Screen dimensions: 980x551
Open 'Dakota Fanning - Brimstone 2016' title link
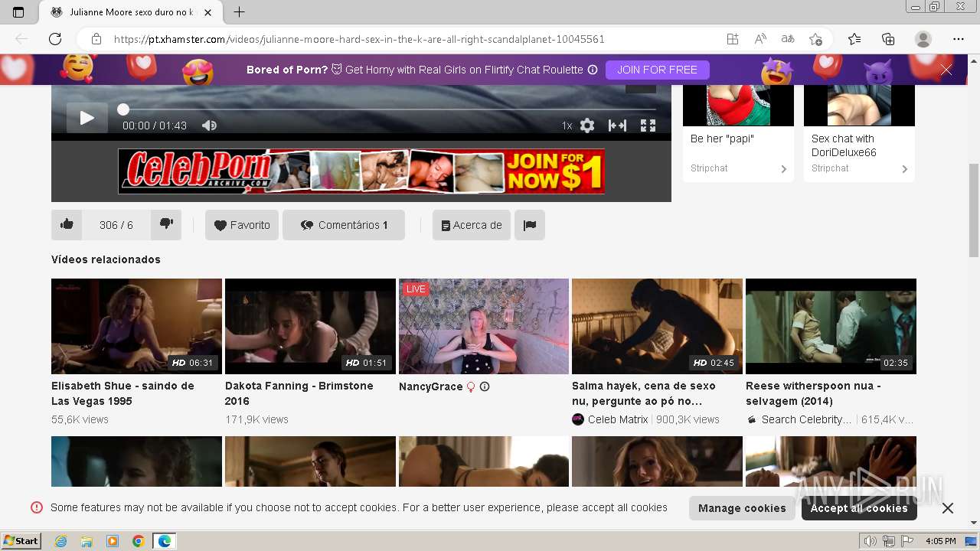299,393
